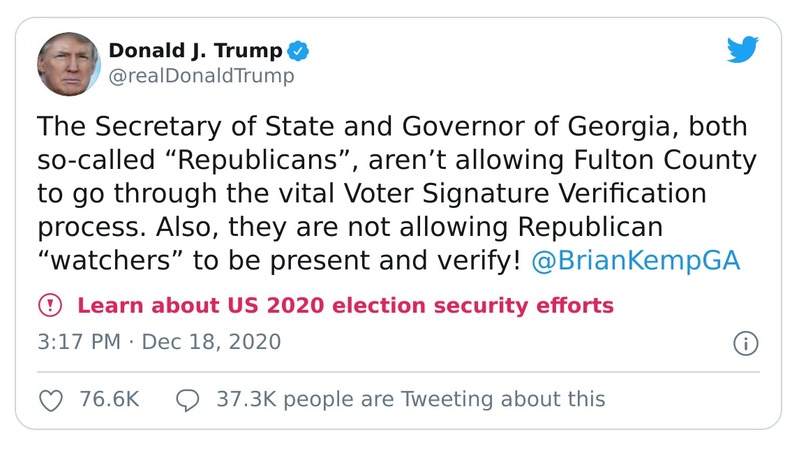The height and width of the screenshot is (453, 799).
Task: Click the tweet's first line about Georgia
Action: pyautogui.click(x=392, y=128)
